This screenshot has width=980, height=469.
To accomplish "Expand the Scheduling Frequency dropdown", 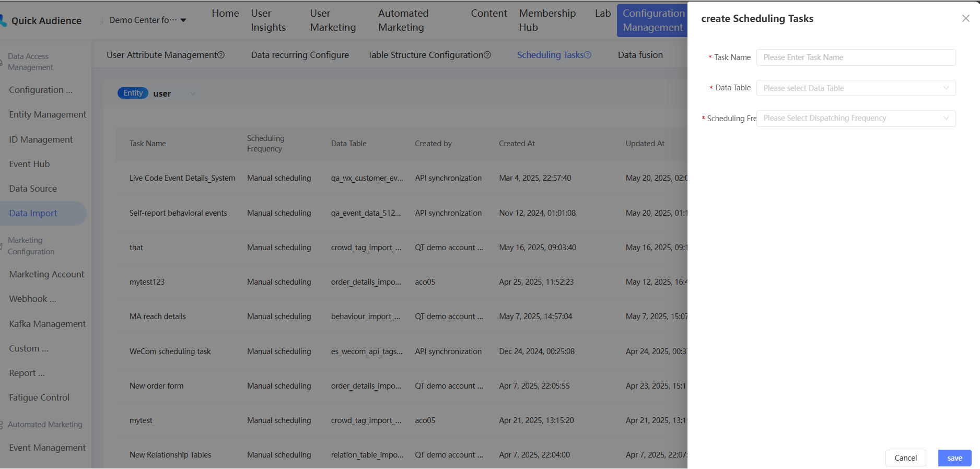I will tap(856, 118).
